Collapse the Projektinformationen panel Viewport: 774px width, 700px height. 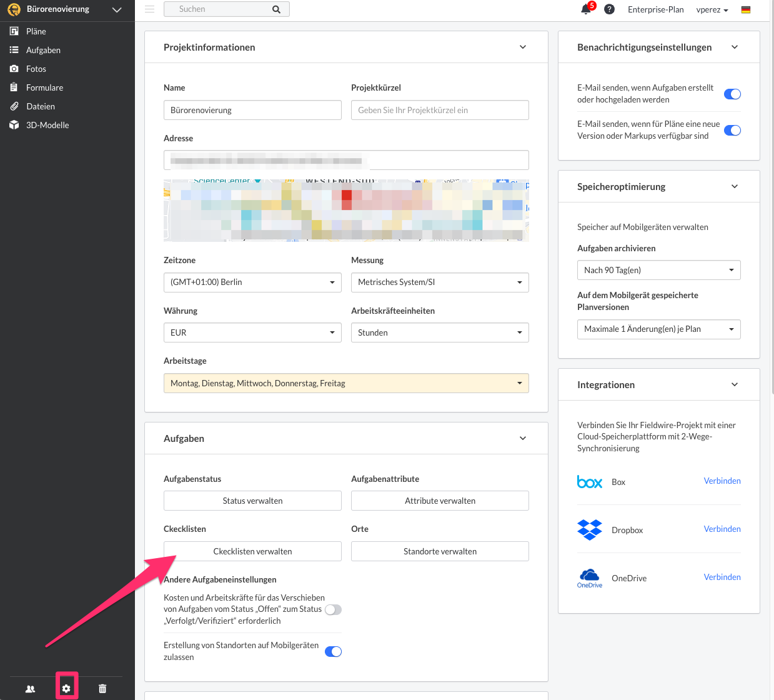click(x=523, y=47)
